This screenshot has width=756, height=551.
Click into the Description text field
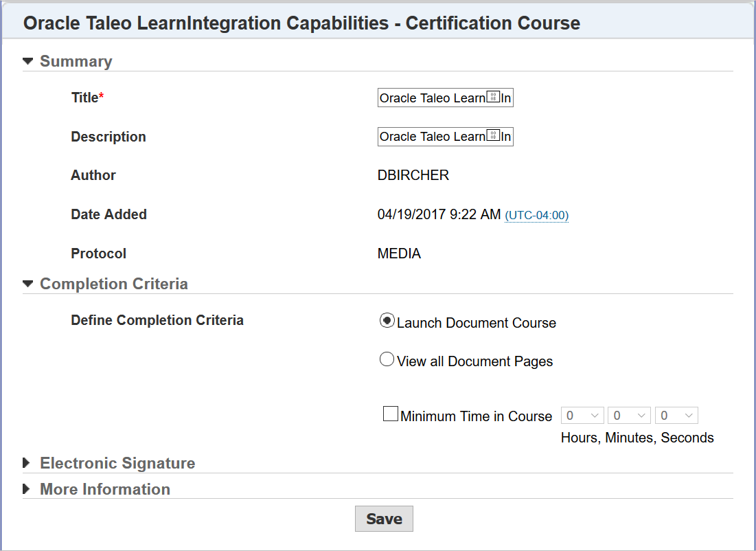445,137
